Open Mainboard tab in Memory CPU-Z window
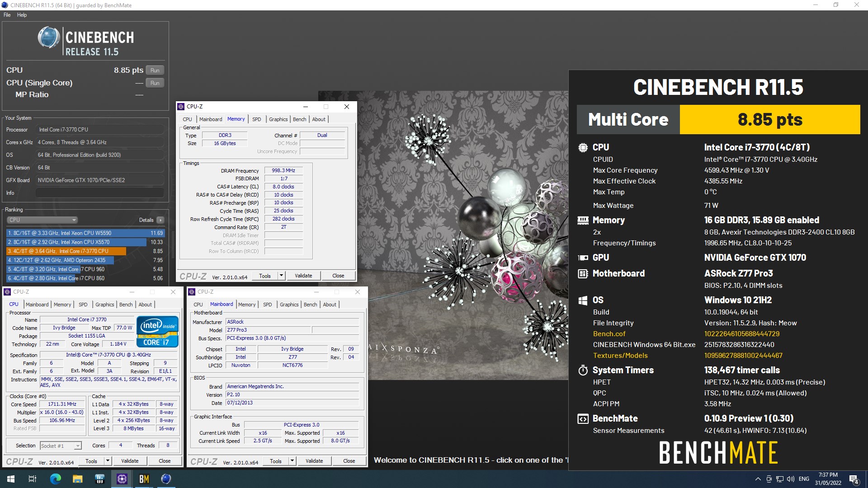The image size is (868, 488). coord(211,119)
